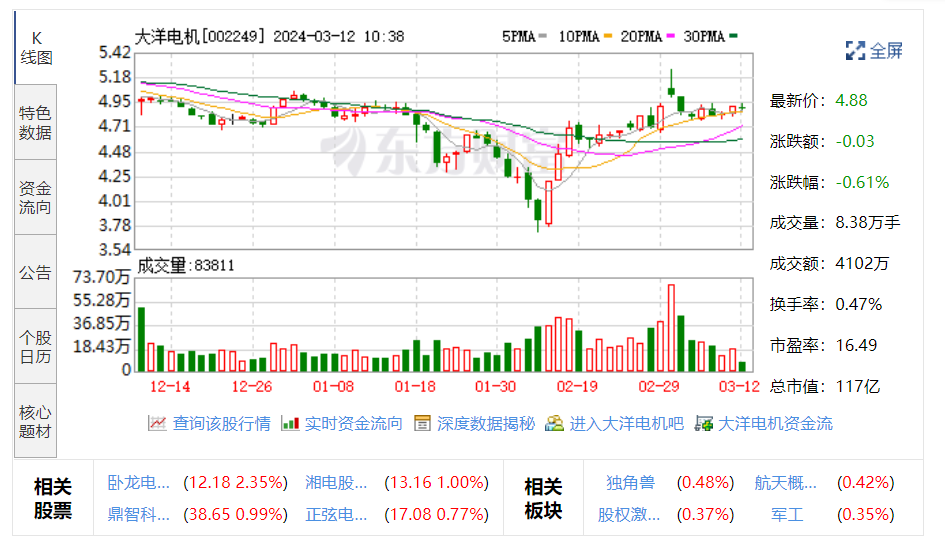This screenshot has width=945, height=556.
Task: Click the 全屏 fullscreen text
Action: [x=887, y=51]
